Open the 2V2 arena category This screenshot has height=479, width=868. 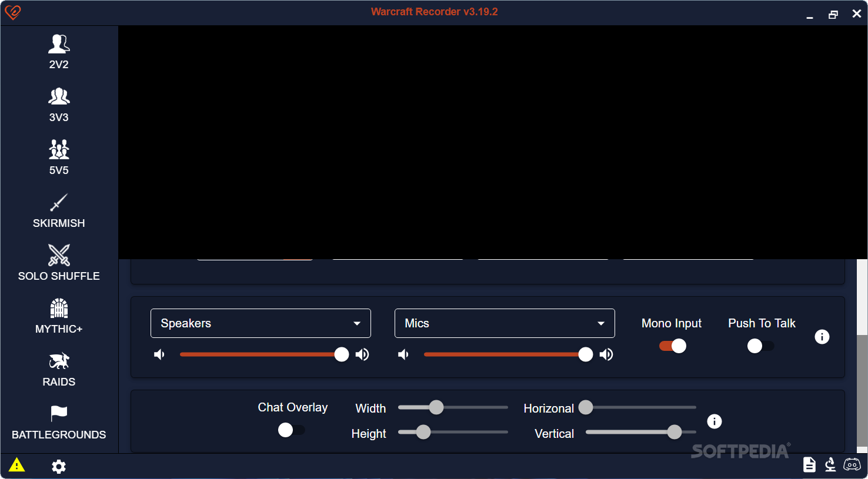59,52
